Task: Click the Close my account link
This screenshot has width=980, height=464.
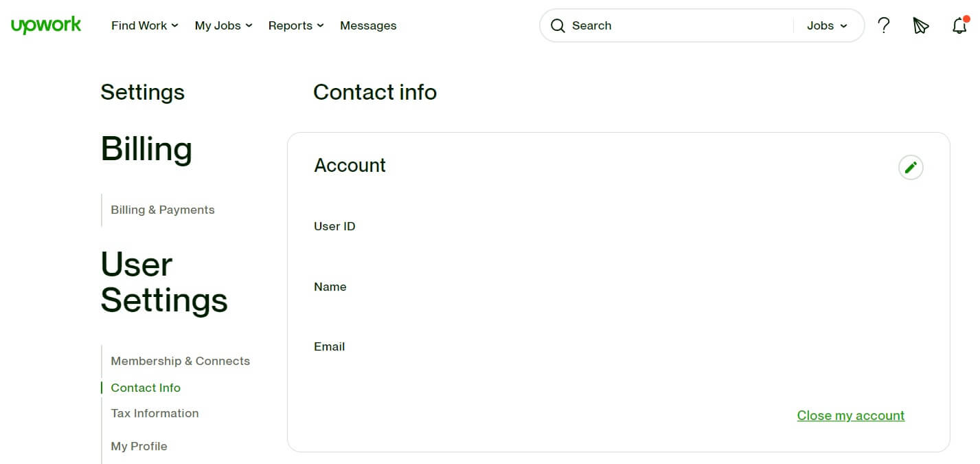Action: point(850,415)
